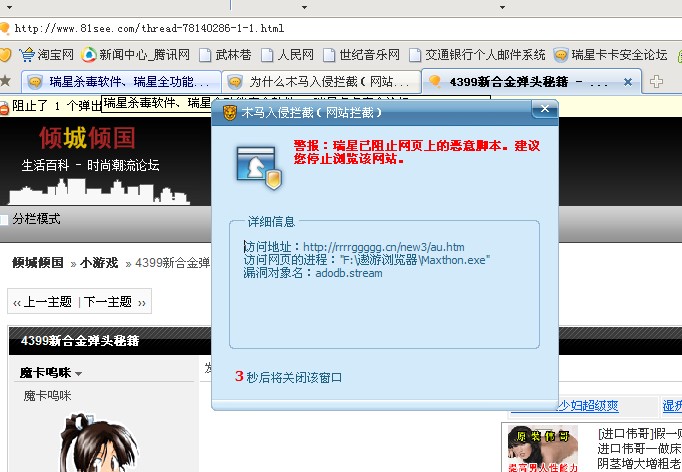Click the chess knight shield icon
The image size is (682, 472).
click(x=260, y=168)
